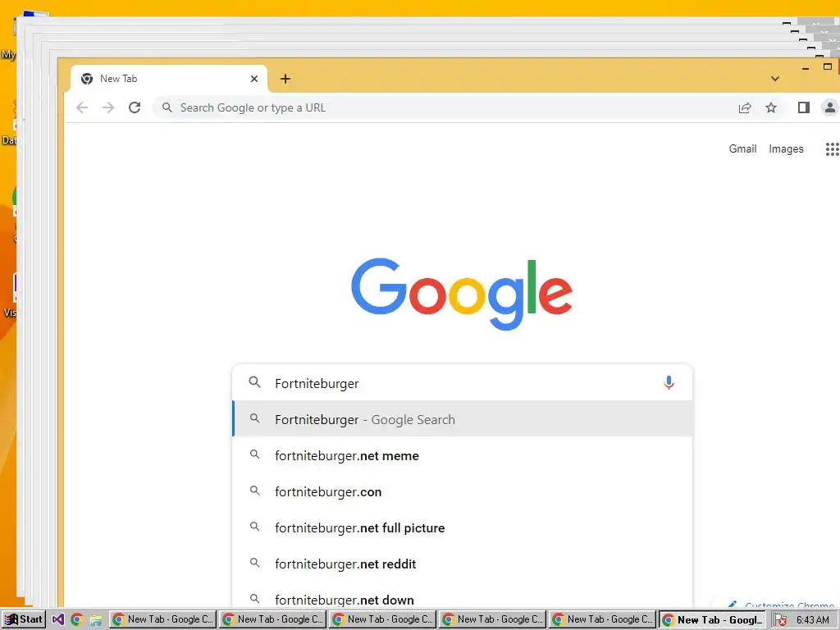Open the Windows Start menu

[x=24, y=619]
